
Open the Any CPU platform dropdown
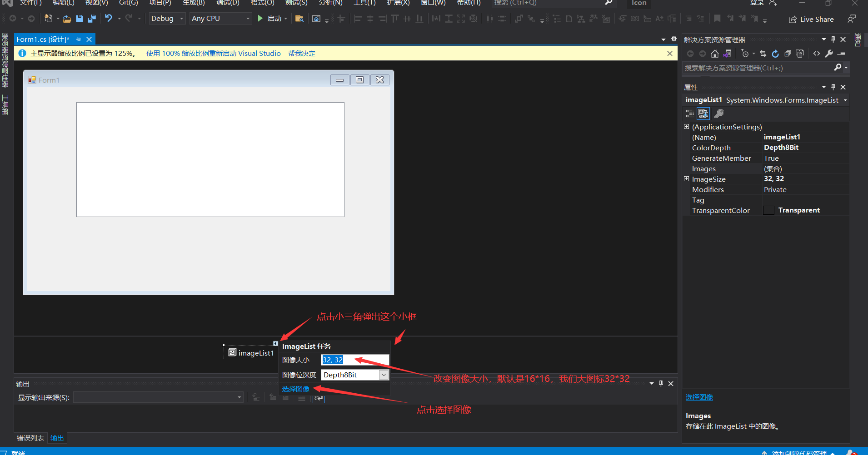(x=221, y=19)
